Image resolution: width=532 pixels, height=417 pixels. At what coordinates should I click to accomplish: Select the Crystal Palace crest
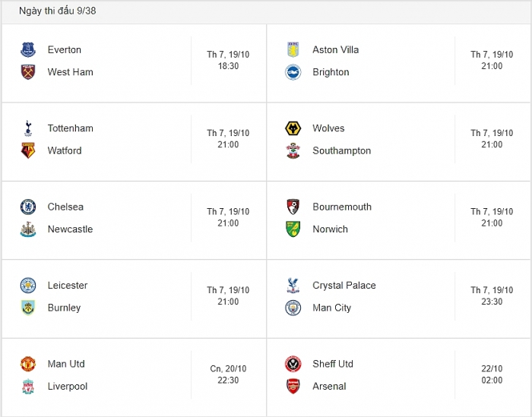coord(293,286)
